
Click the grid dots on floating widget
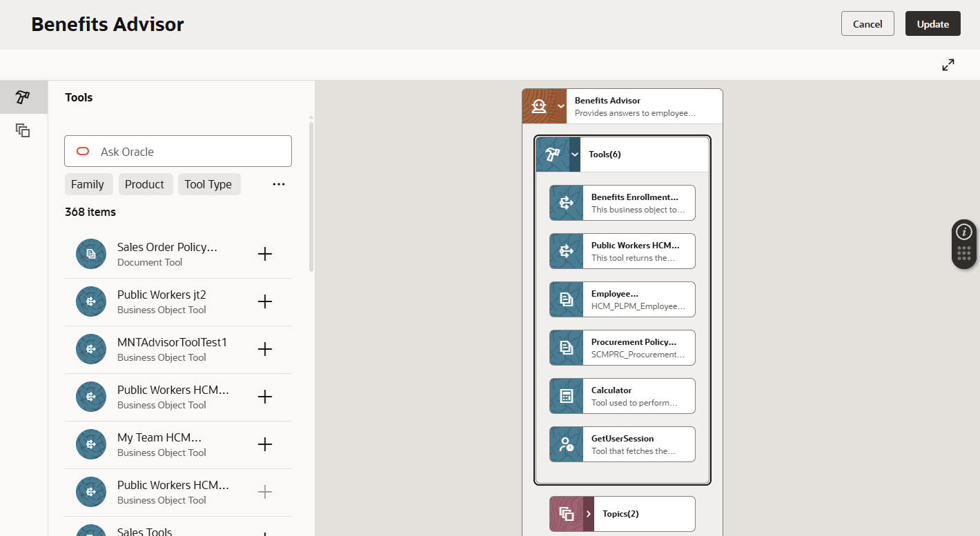tap(964, 253)
